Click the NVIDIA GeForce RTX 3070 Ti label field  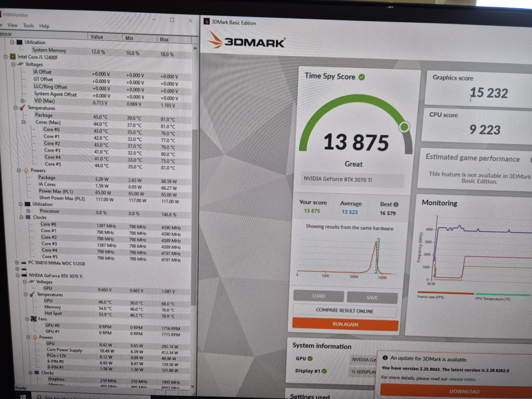pos(353,180)
